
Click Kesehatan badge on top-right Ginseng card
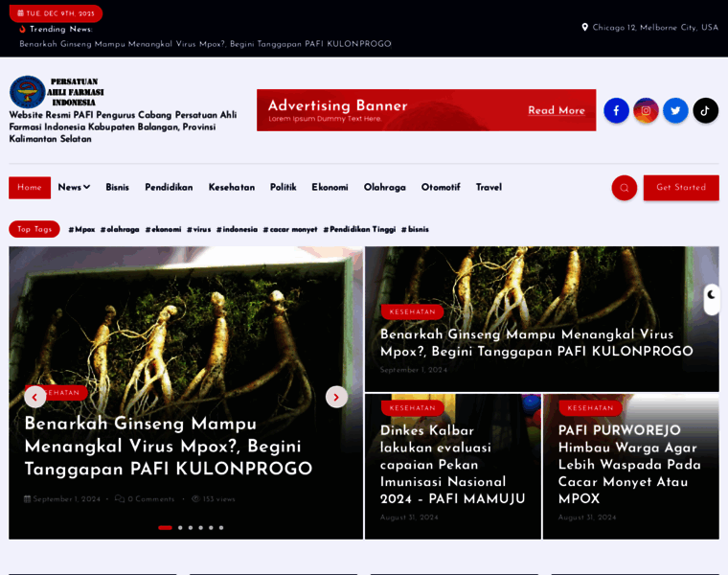(412, 311)
